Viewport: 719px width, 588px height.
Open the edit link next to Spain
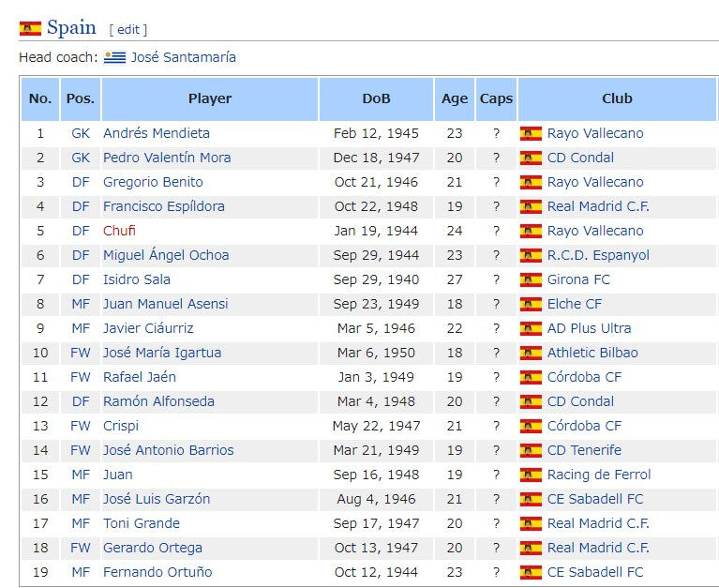128,29
